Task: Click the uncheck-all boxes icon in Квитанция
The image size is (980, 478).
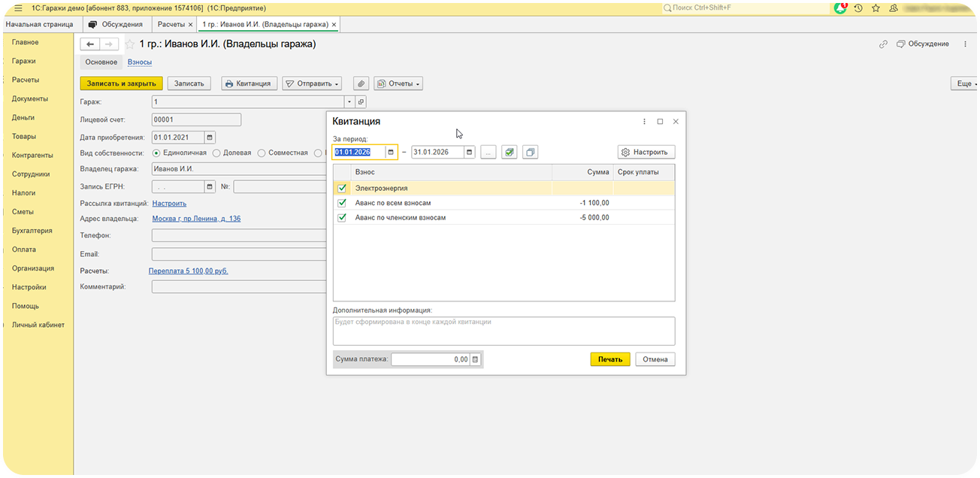Action: [531, 152]
